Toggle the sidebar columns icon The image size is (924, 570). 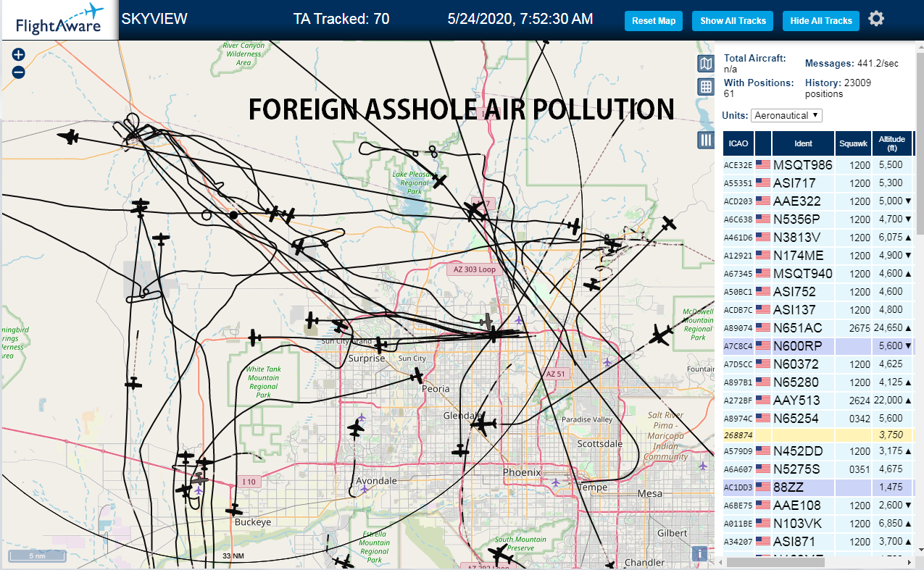point(706,141)
